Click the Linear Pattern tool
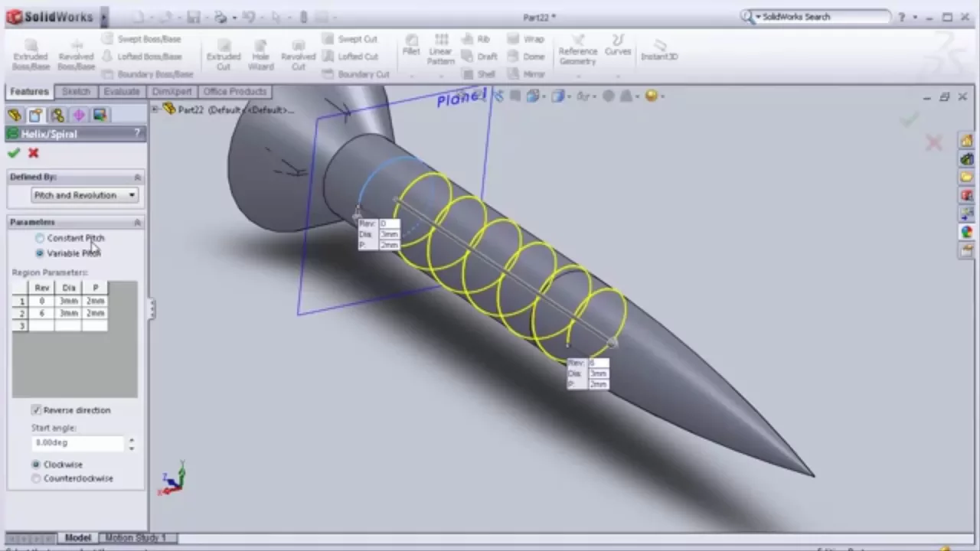The image size is (980, 551). click(441, 50)
